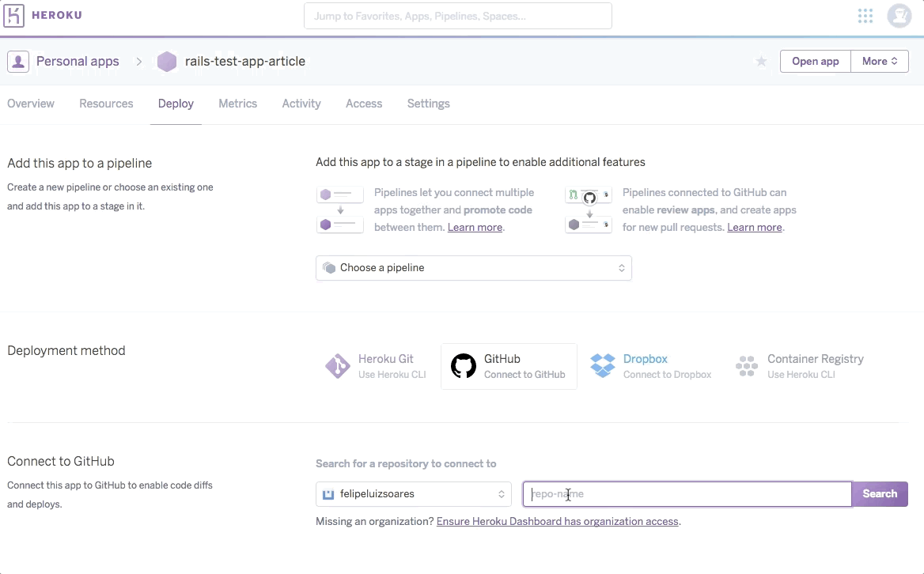Click the Personal apps person icon
The image size is (924, 574).
[x=18, y=61]
